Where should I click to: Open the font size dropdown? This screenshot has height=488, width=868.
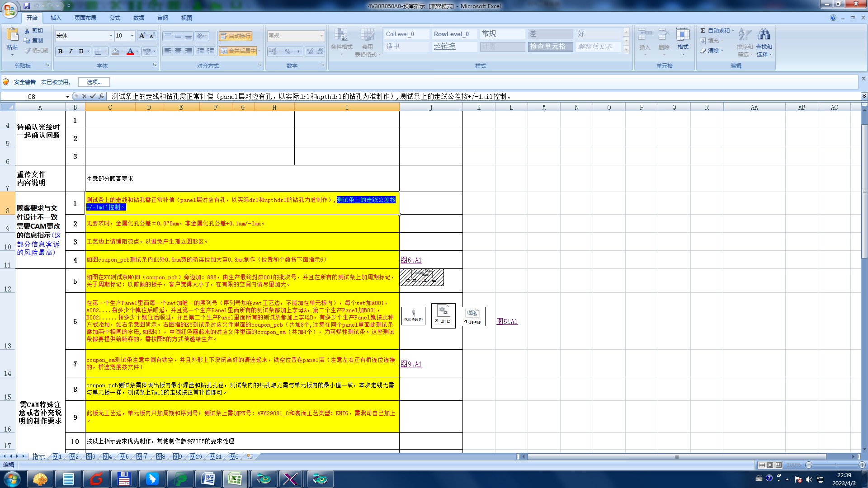pos(132,36)
